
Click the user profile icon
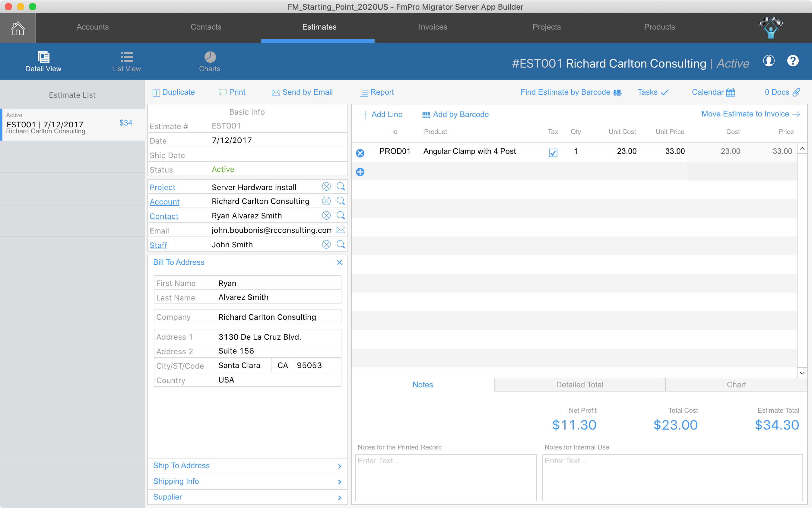coord(769,61)
